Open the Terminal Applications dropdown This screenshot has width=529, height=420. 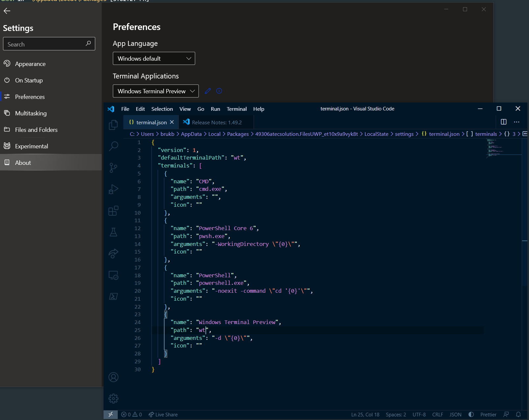155,91
